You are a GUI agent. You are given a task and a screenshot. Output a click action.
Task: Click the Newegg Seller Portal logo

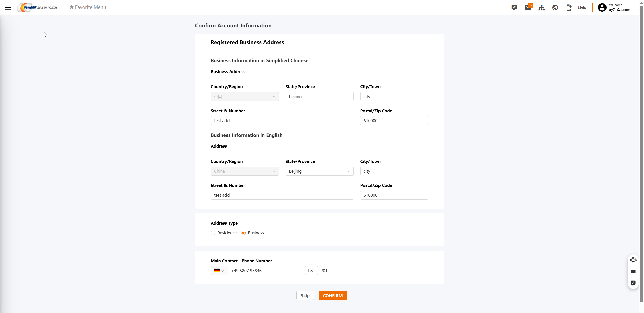coord(37,7)
